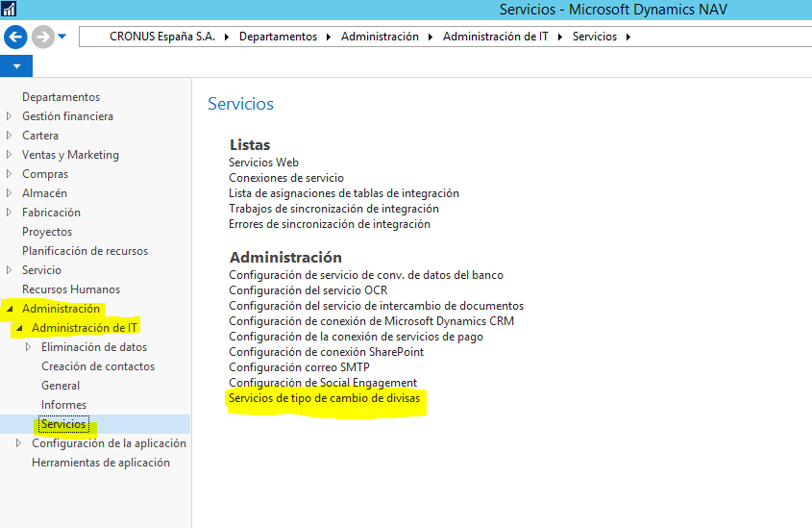
Task: Expand the Servicio tree node
Action: click(x=9, y=269)
